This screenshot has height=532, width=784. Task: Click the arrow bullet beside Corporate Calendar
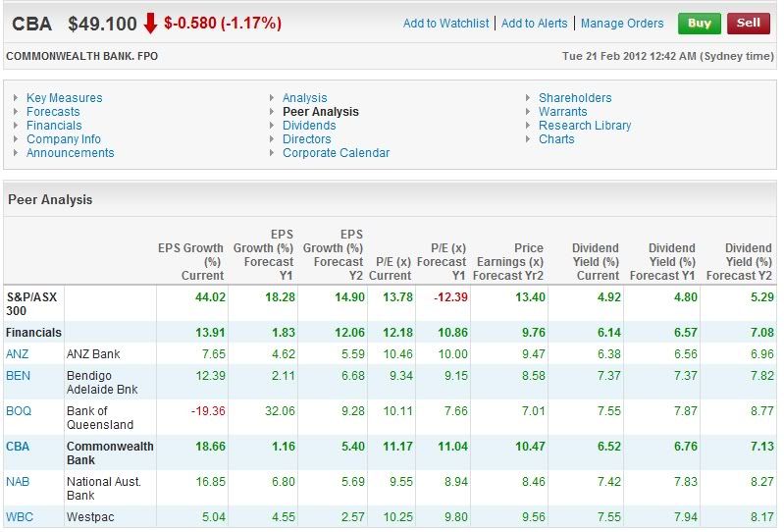[x=272, y=153]
